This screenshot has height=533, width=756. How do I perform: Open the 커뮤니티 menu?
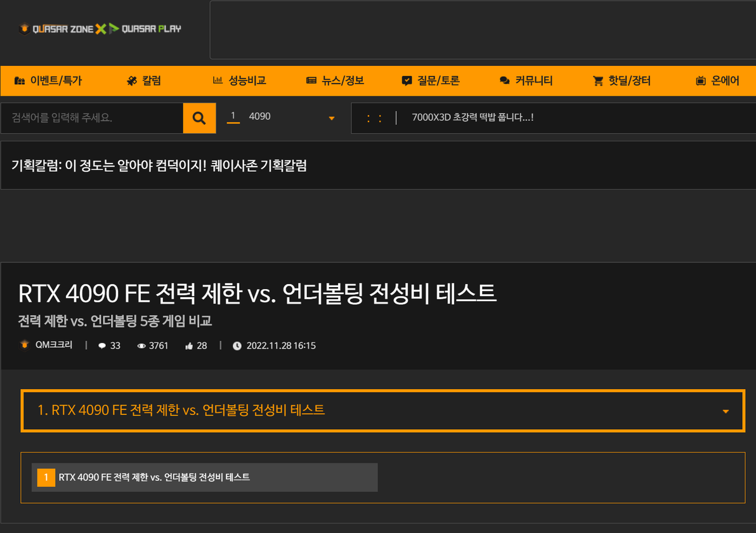[x=526, y=81]
